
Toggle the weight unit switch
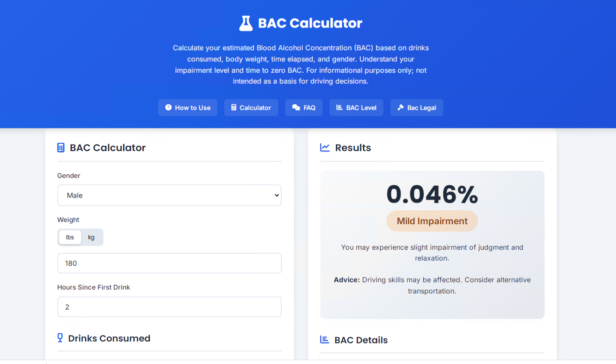click(81, 237)
